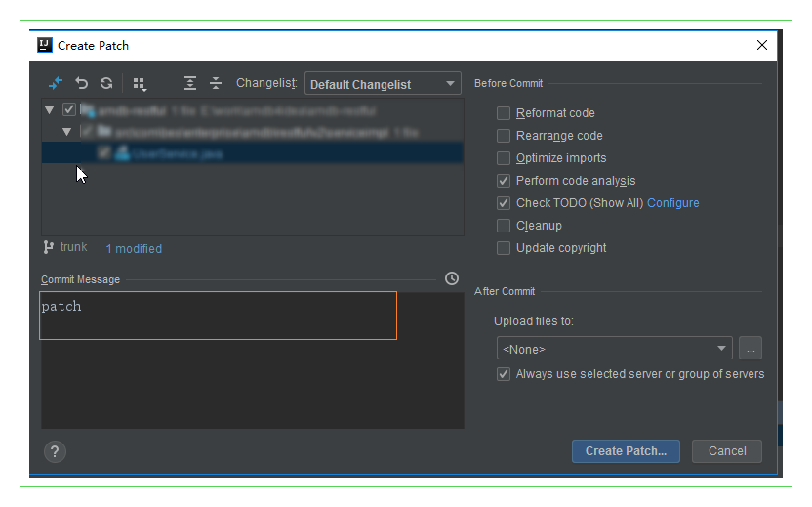
Task: Click the Changelist label
Action: (x=266, y=83)
